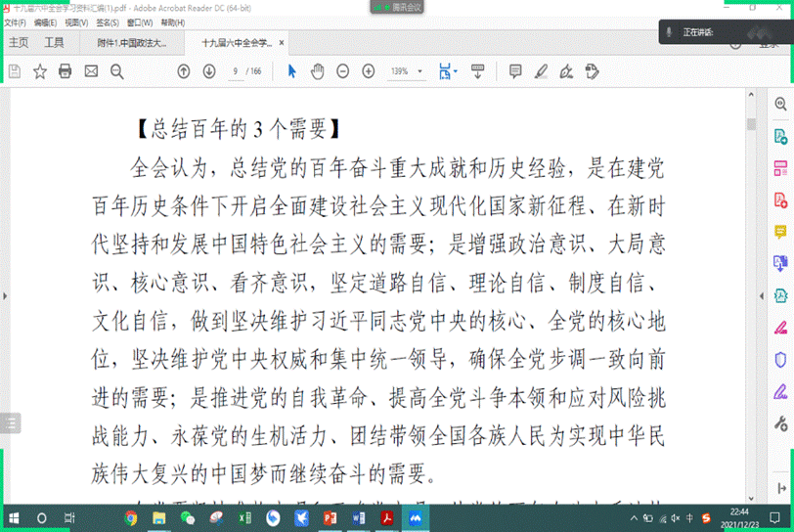This screenshot has width=794, height=532.
Task: Print the document using the printer icon
Action: [x=66, y=71]
